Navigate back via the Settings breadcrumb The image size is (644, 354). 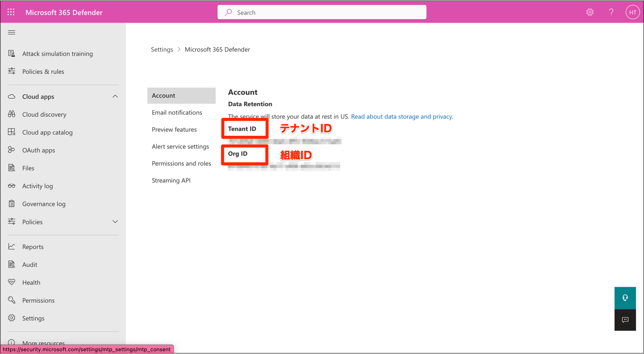click(x=162, y=49)
